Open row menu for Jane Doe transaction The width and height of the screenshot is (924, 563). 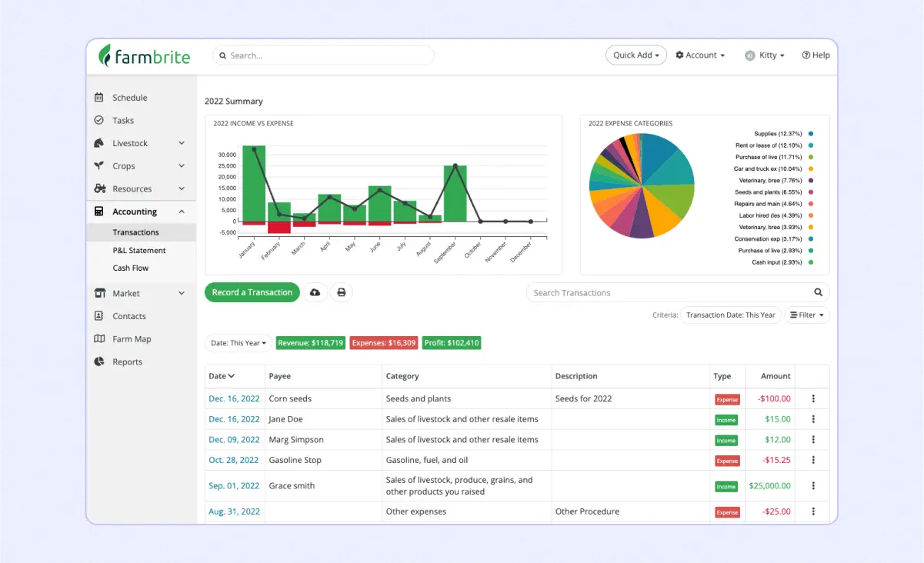(x=813, y=419)
